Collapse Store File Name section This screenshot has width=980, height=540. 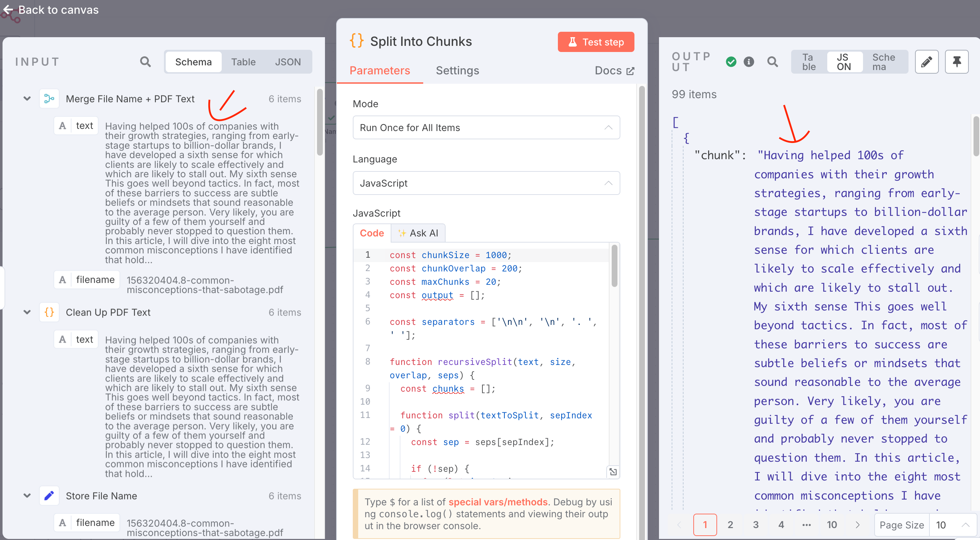click(27, 496)
